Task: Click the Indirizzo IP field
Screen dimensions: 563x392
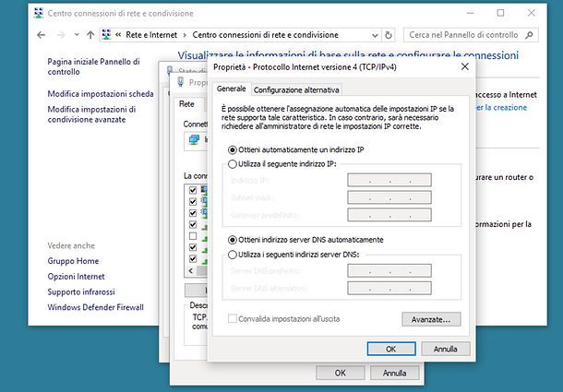Action: (x=389, y=180)
